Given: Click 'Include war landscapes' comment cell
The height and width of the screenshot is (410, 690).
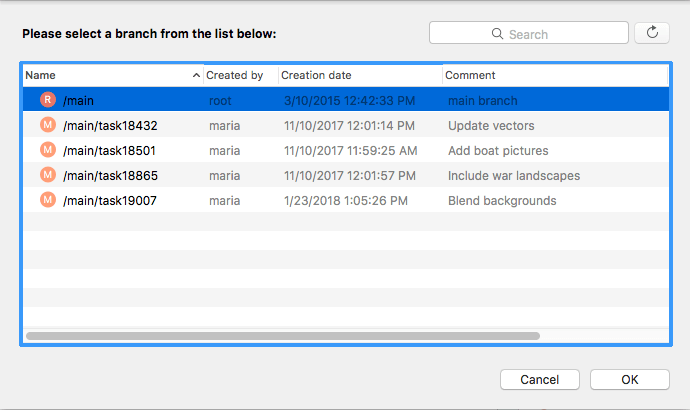Looking at the screenshot, I should tap(514, 176).
